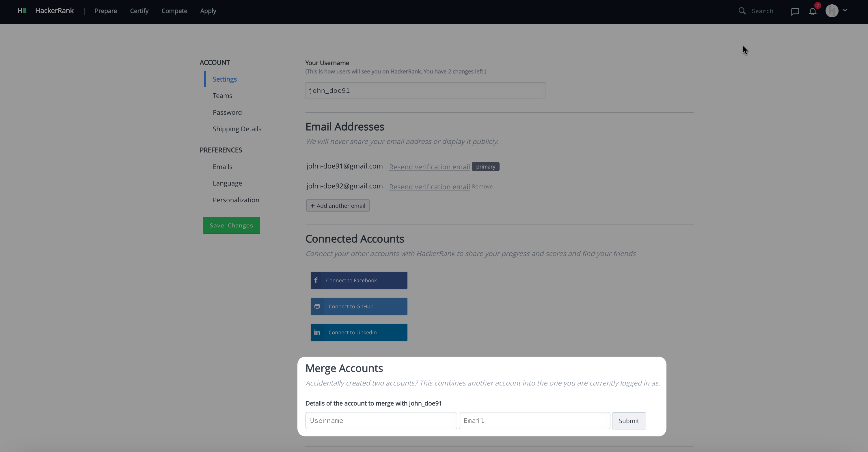Viewport: 868px width, 452px height.
Task: Click Connect to LinkedIn
Action: click(359, 332)
